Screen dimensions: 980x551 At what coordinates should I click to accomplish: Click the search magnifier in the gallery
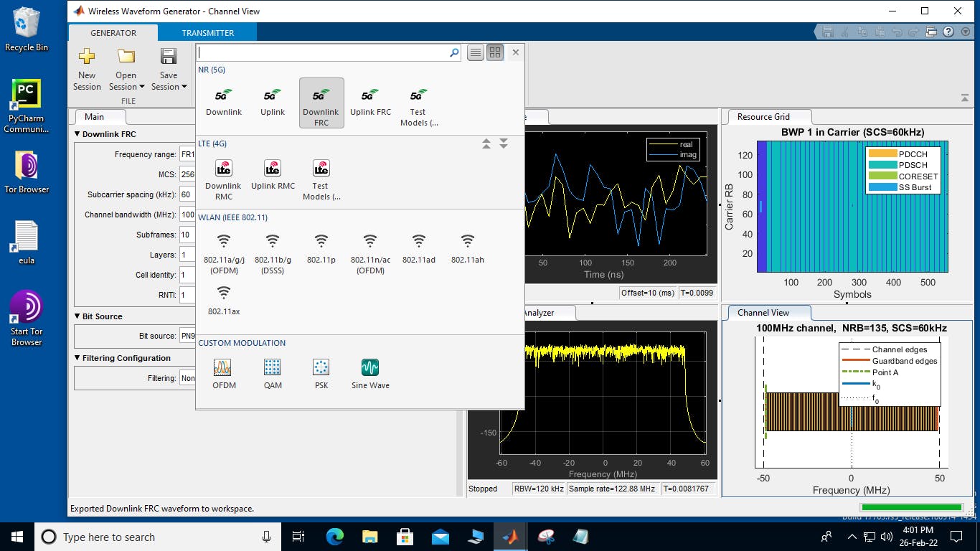click(x=454, y=52)
